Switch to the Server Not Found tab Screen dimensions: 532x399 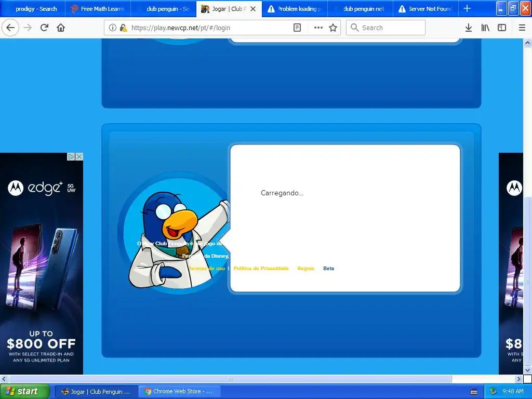point(425,9)
